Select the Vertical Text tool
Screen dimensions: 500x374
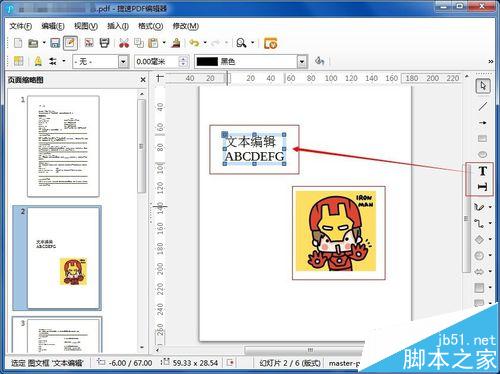click(483, 187)
